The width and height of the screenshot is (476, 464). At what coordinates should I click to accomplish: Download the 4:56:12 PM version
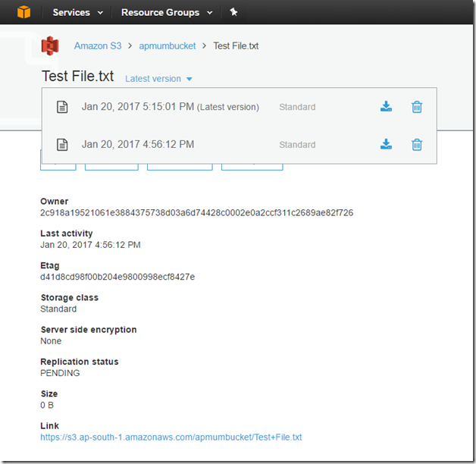[386, 144]
